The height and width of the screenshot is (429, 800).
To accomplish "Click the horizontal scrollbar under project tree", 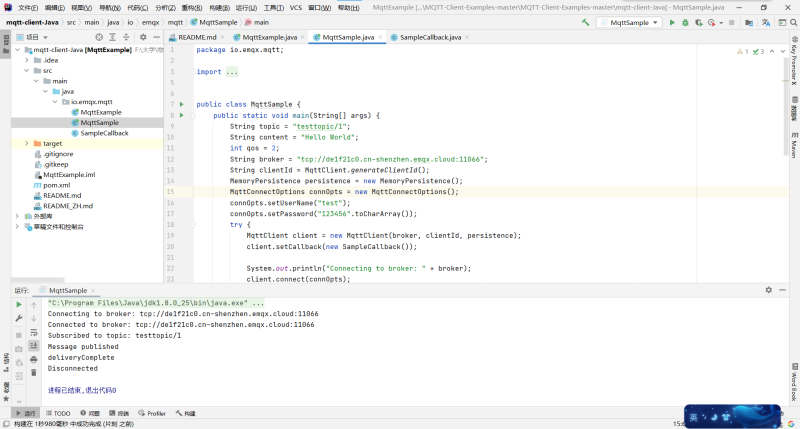I will click(38, 280).
